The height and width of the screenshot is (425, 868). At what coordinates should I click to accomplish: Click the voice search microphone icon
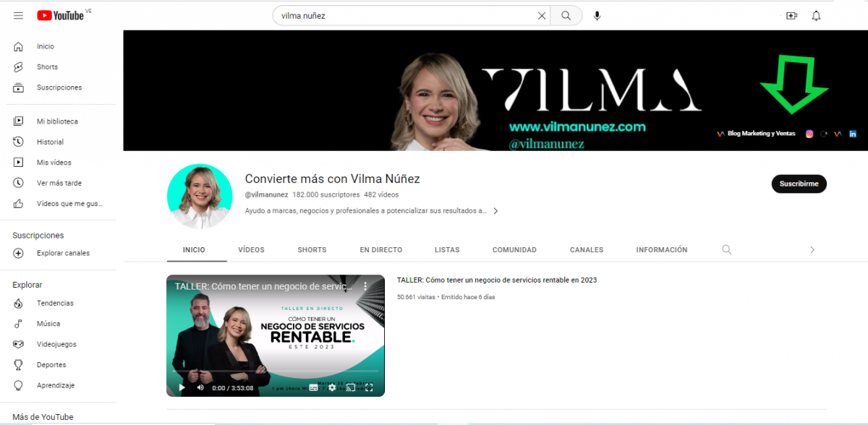(597, 16)
